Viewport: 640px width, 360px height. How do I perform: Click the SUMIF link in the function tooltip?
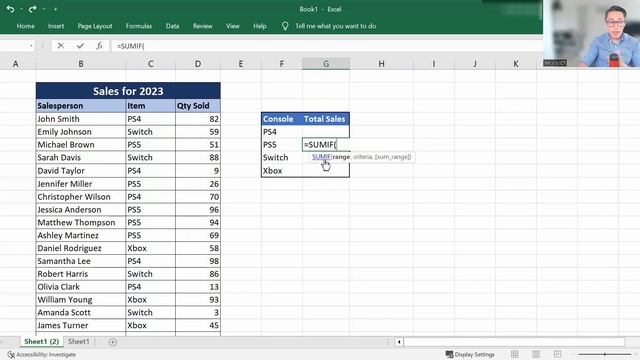click(x=321, y=157)
